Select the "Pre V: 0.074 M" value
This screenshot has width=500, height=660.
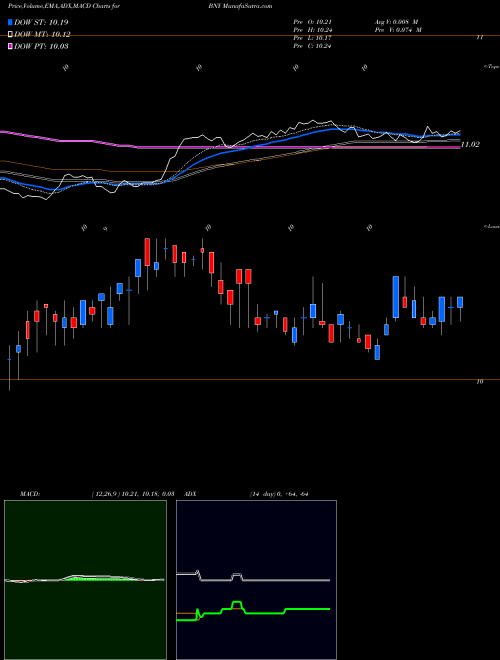[398, 30]
